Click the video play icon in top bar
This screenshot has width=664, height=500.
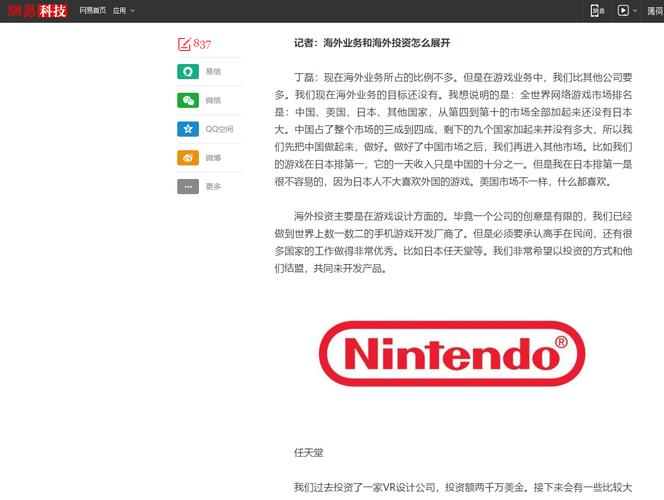(x=623, y=11)
